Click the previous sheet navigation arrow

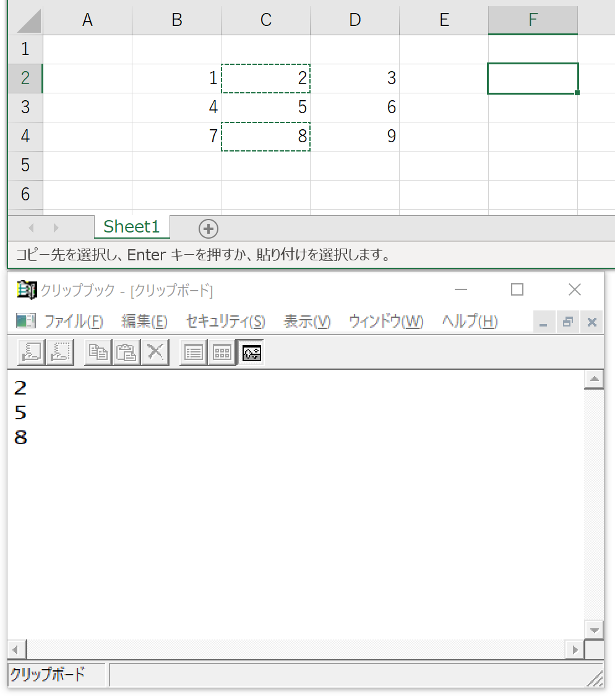[32, 228]
